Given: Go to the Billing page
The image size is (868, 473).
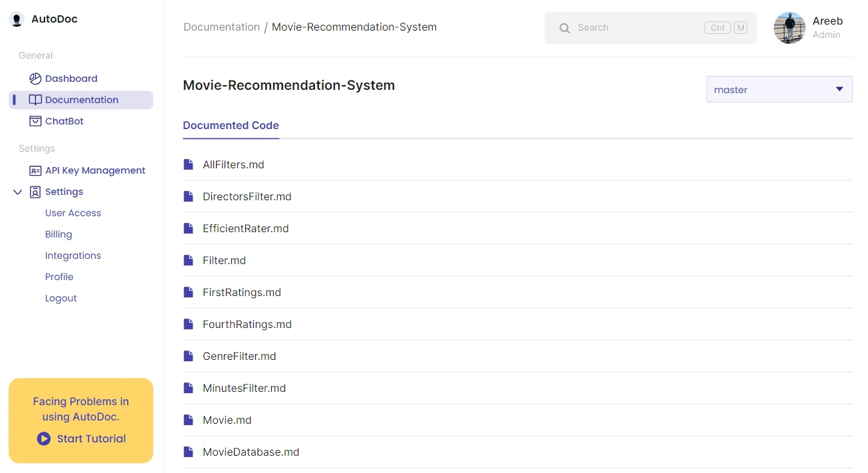Looking at the screenshot, I should pos(58,234).
